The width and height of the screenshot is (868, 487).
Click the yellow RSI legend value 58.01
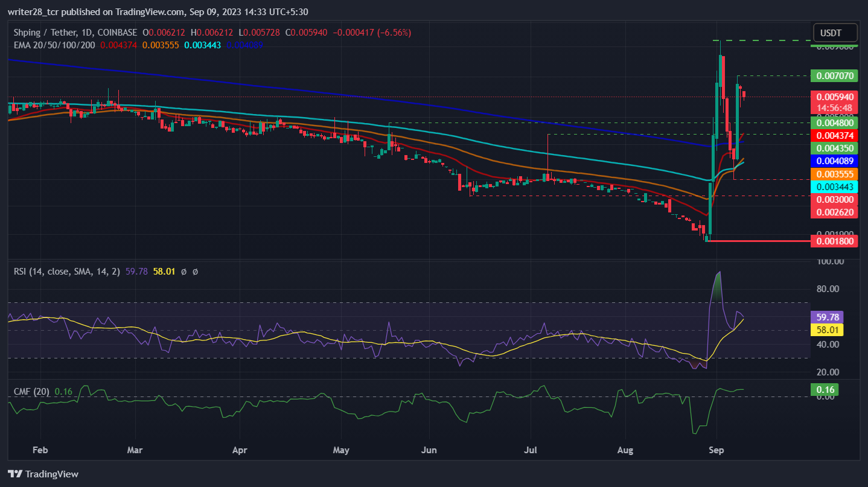[x=164, y=272]
